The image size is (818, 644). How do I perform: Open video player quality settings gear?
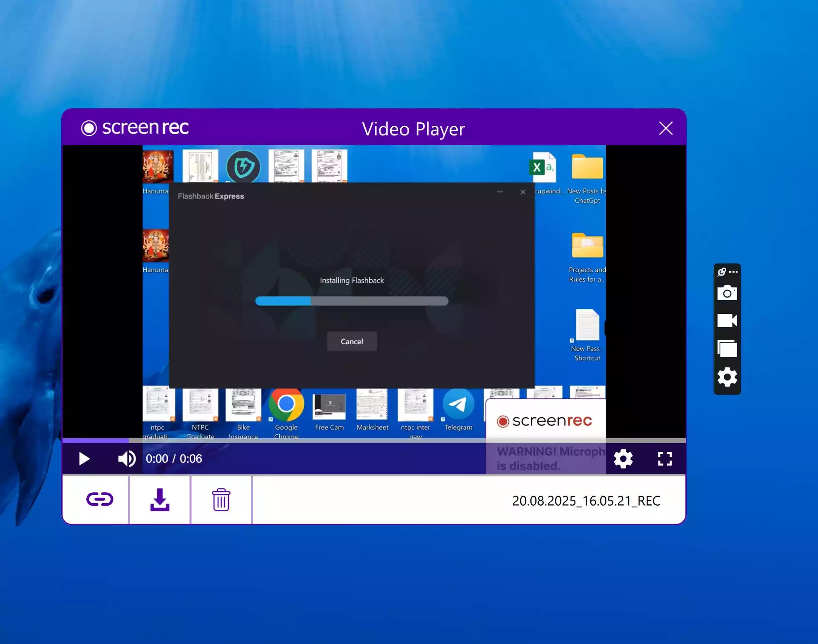pyautogui.click(x=623, y=459)
